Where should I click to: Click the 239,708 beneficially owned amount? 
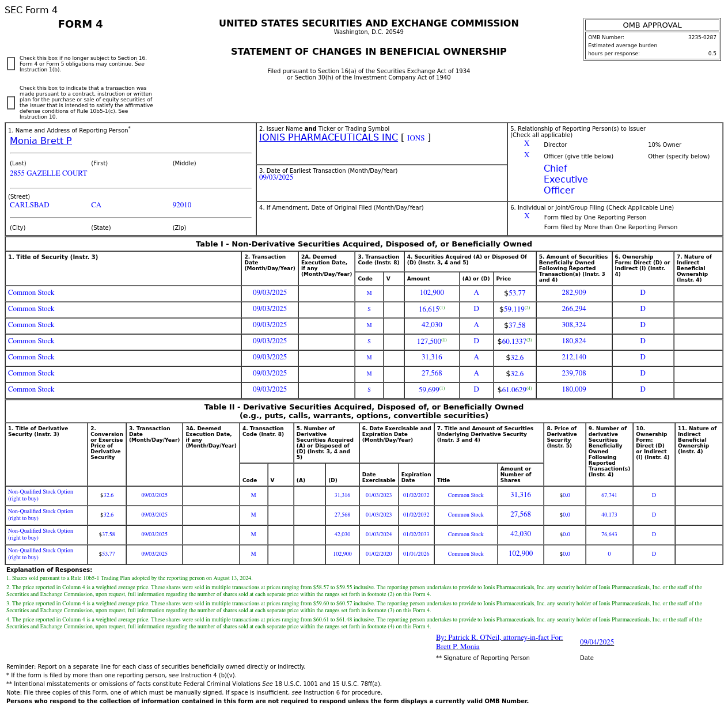(574, 373)
